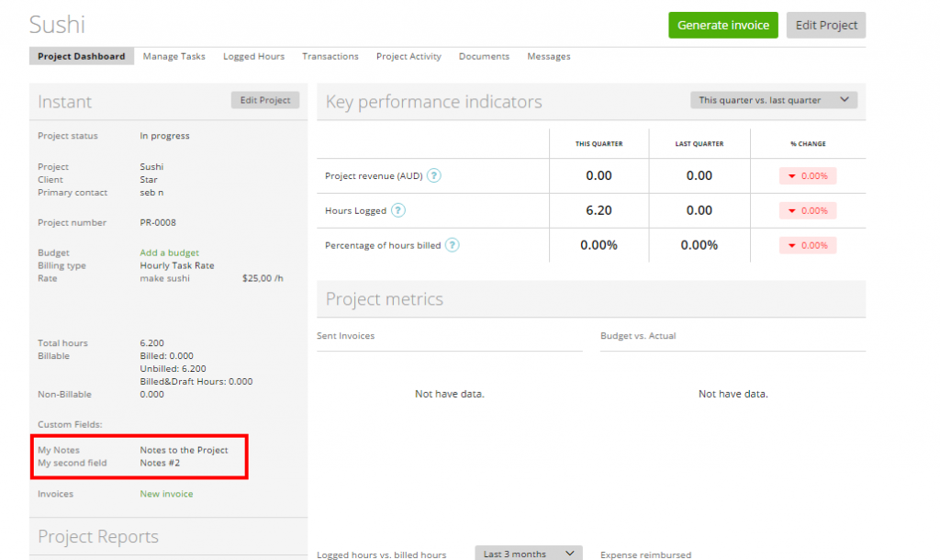Switch to the Manage Tasks tab
Screen dimensions: 940x560
click(173, 56)
